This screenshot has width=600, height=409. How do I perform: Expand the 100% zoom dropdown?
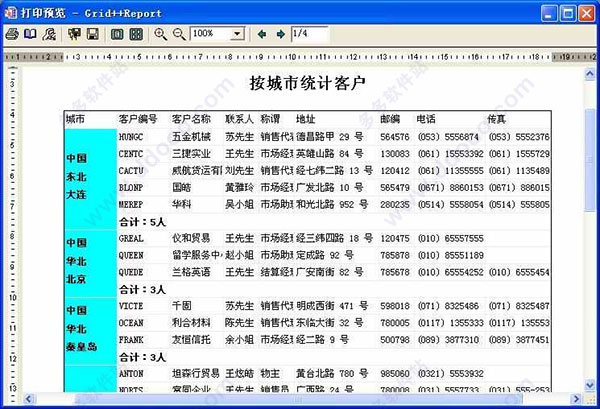click(237, 34)
